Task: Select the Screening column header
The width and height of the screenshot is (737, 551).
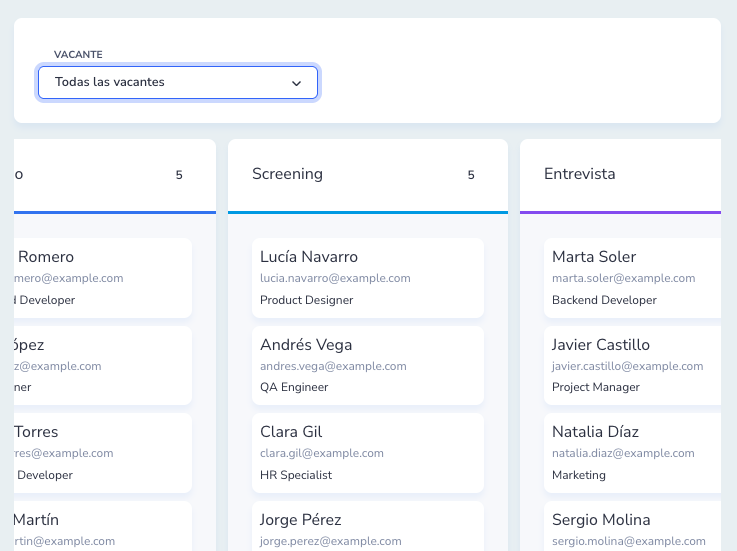Action: [x=287, y=174]
